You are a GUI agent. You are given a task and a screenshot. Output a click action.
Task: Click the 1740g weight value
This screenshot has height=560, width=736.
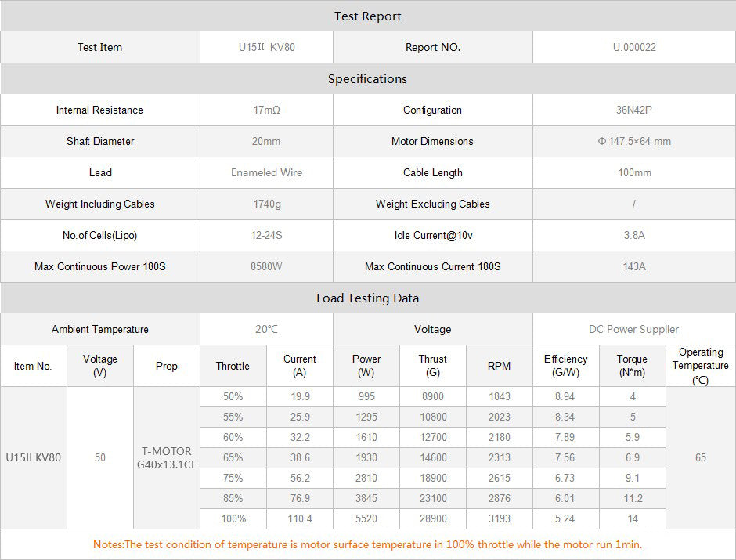[267, 204]
